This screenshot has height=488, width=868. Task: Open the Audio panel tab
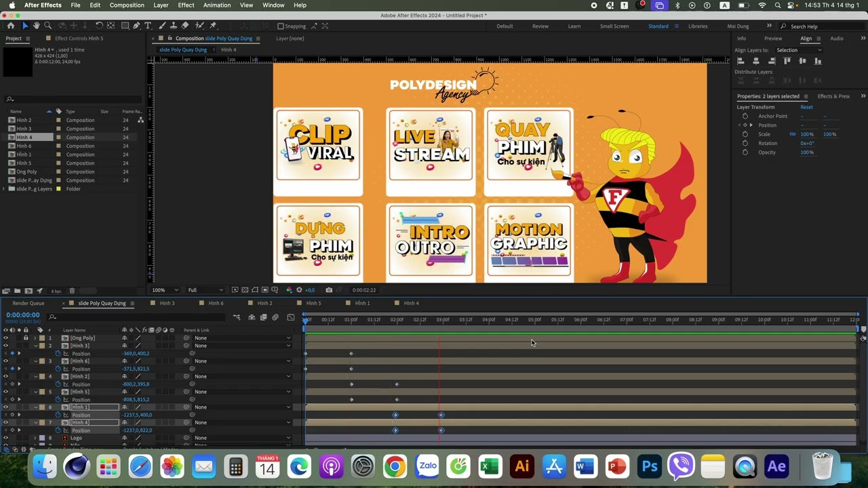[837, 39]
